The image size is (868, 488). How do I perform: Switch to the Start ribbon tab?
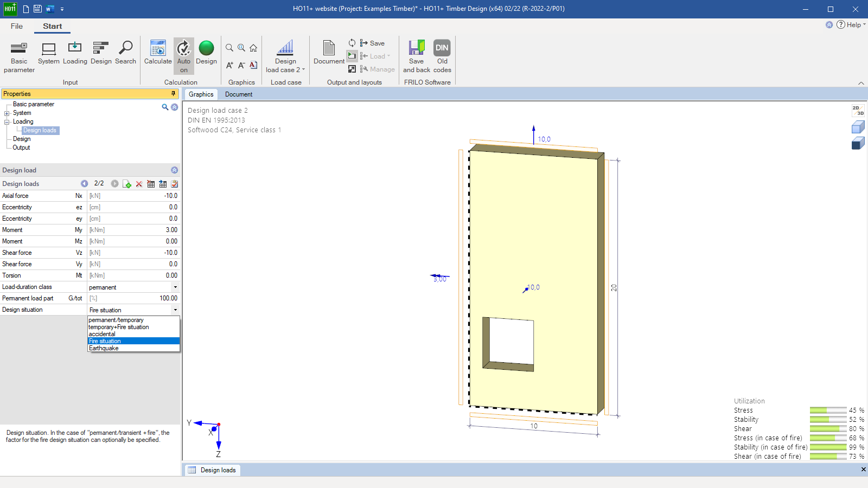tap(53, 26)
